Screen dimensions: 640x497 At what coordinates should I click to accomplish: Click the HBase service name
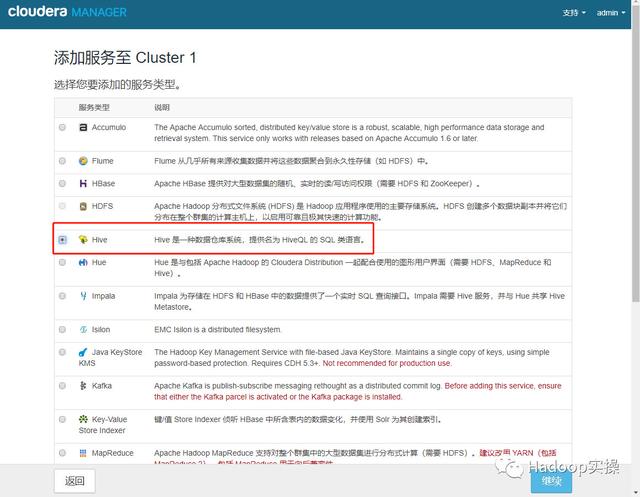103,184
